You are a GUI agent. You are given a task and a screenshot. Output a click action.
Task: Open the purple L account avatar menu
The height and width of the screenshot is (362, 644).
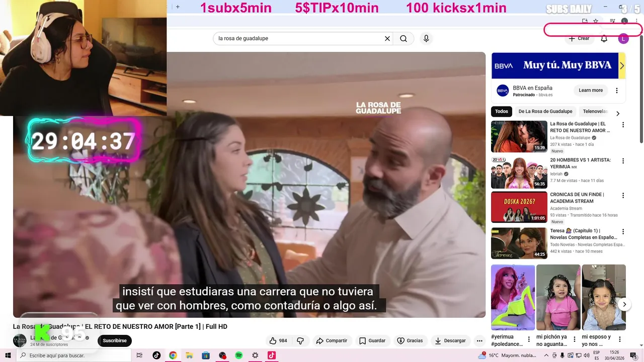pyautogui.click(x=623, y=39)
